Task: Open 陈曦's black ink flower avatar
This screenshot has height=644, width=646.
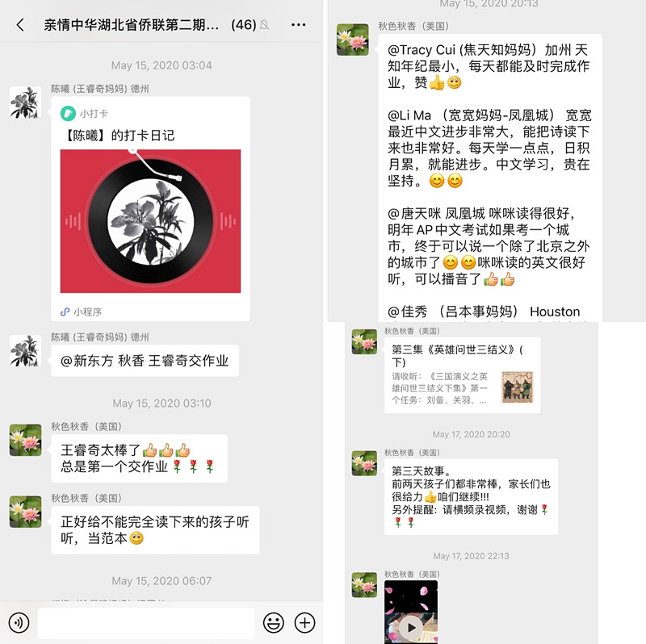Action: point(26,102)
